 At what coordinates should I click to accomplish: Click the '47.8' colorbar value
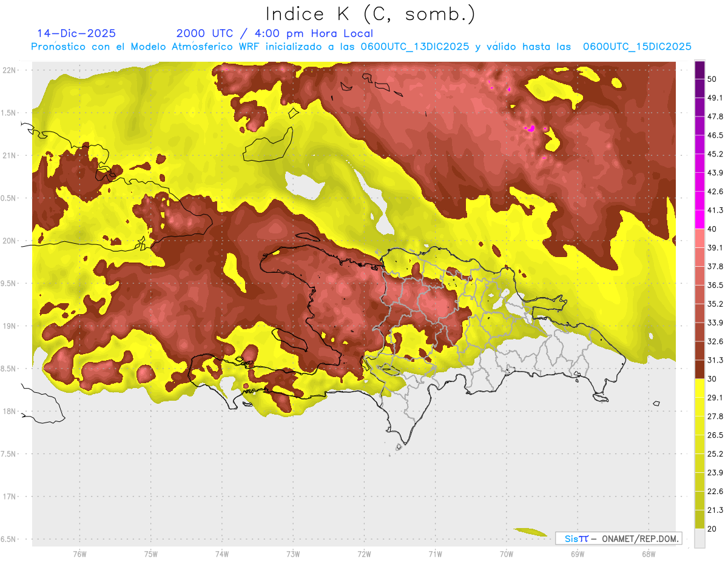tap(715, 116)
